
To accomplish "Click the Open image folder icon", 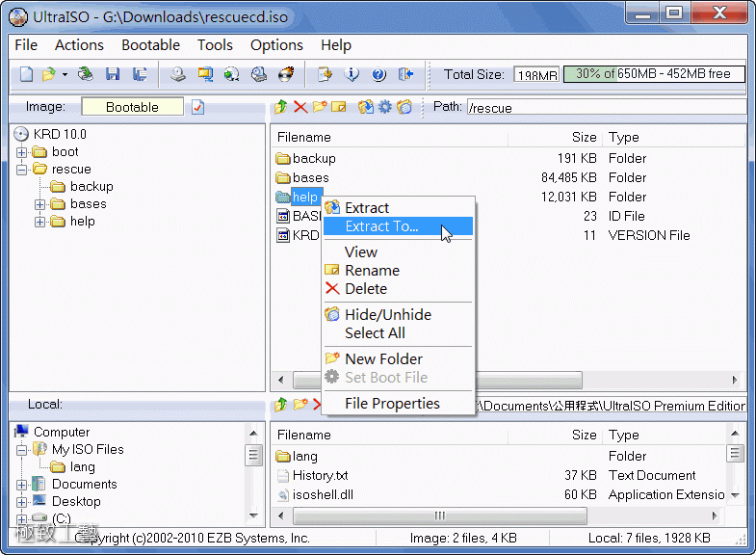I will 49,74.
